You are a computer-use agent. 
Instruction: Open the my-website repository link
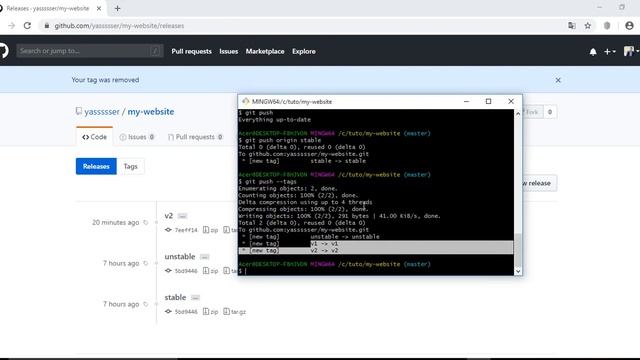151,111
